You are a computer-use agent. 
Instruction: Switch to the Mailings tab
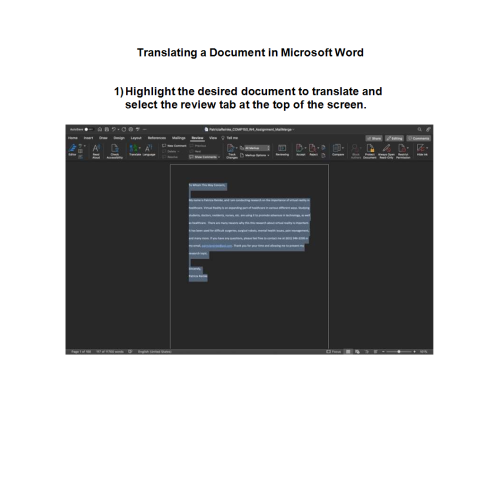tap(178, 138)
